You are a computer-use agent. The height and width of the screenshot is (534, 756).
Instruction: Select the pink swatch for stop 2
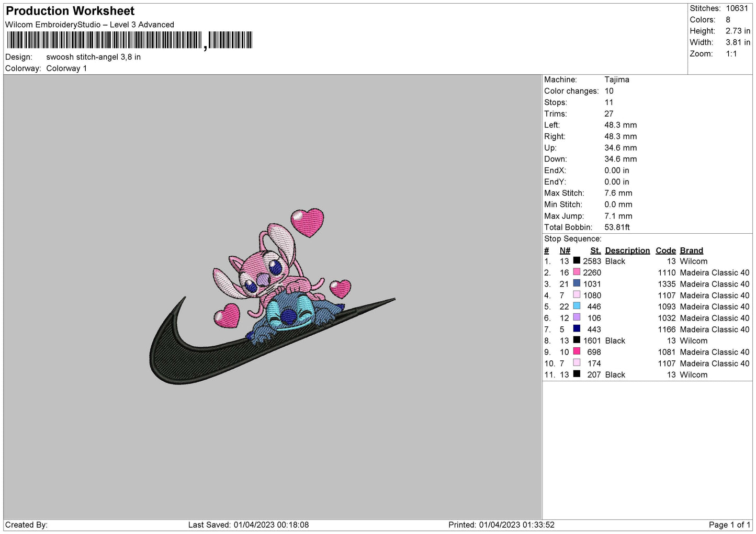click(x=577, y=272)
